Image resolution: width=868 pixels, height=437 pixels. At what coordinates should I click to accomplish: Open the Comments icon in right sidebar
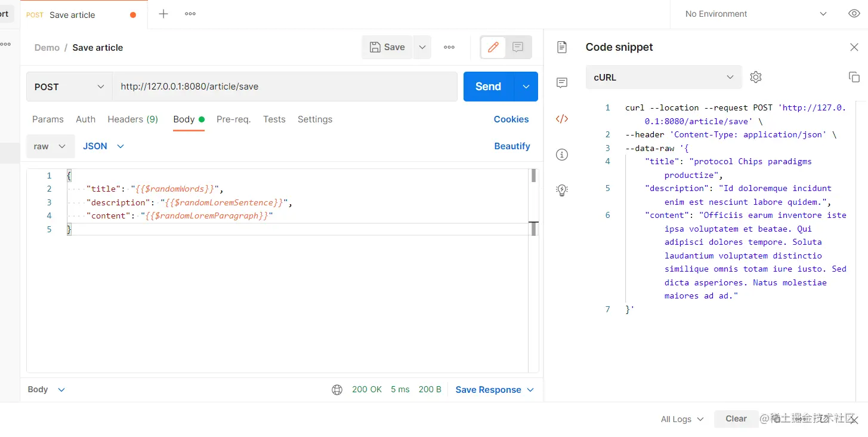tap(561, 83)
